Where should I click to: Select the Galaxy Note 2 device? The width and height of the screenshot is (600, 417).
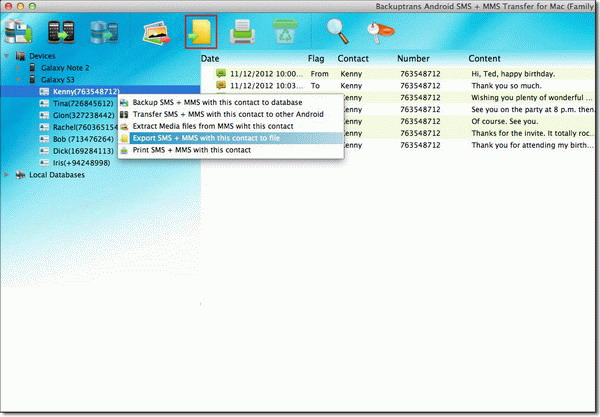click(x=65, y=68)
